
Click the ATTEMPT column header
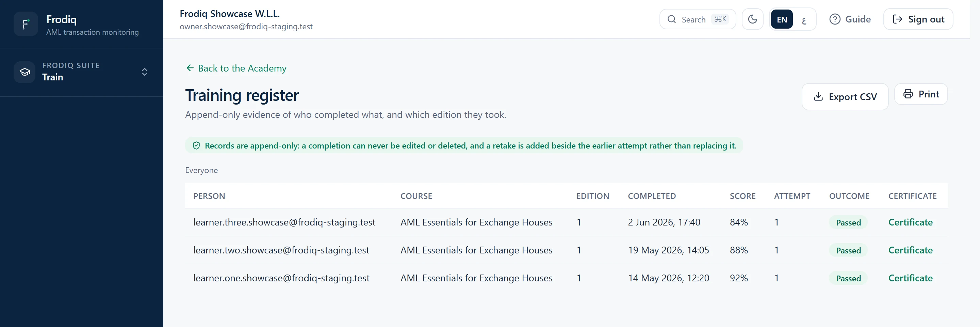tap(792, 196)
